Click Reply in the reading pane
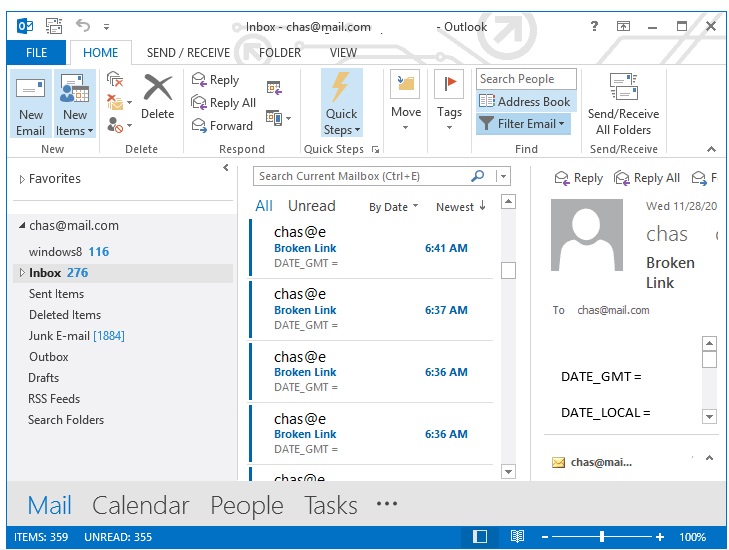Screen dimensions: 729x550 pos(579,178)
